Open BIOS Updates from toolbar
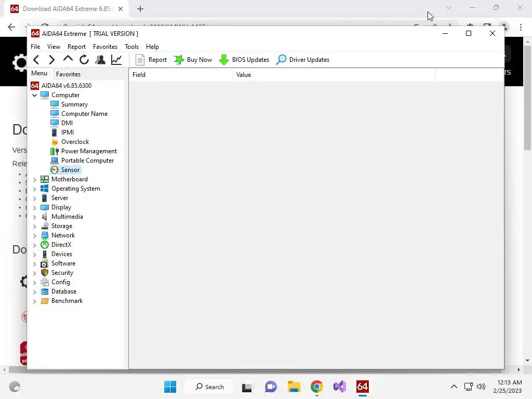The width and height of the screenshot is (532, 399). 244,60
